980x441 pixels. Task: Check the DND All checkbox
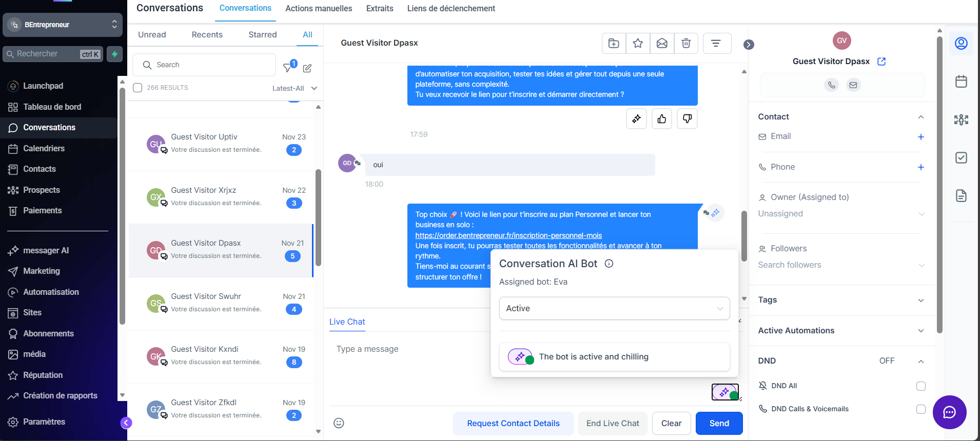(x=921, y=386)
